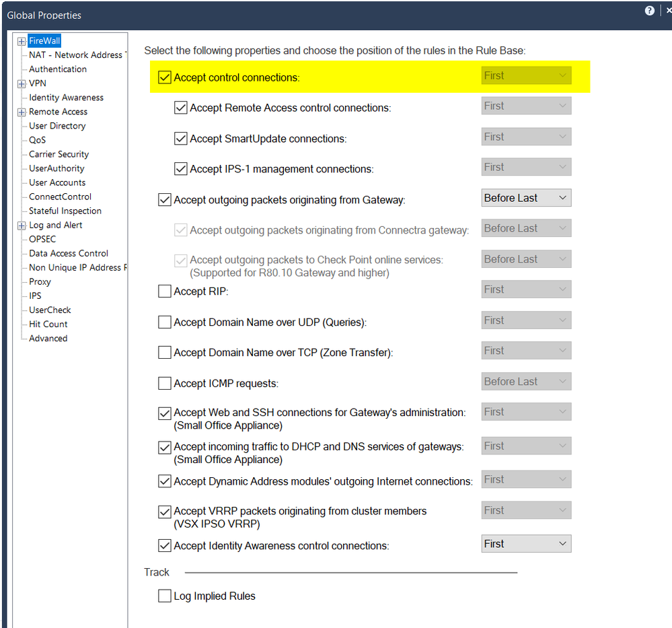Uncheck Accept outgoing packets originating from Gateway

coord(165,200)
